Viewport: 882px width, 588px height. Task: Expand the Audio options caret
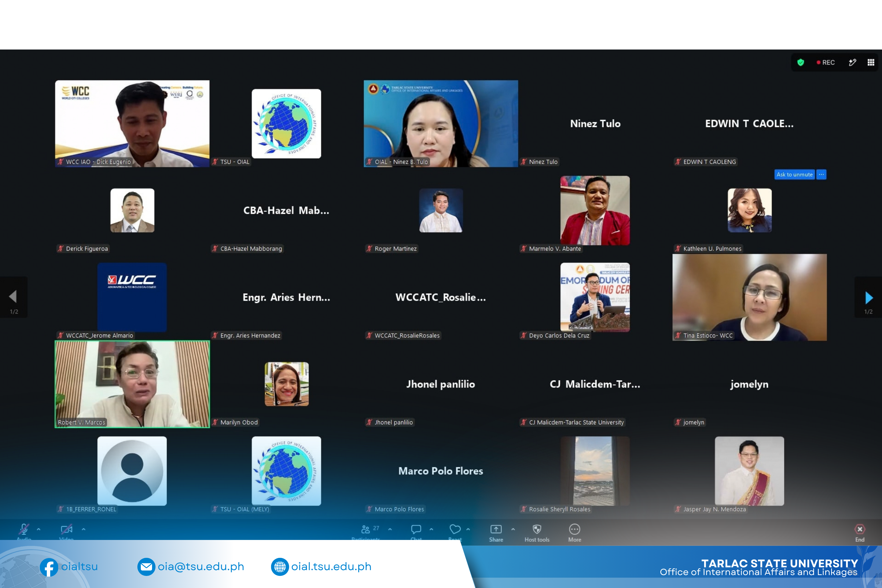(39, 529)
